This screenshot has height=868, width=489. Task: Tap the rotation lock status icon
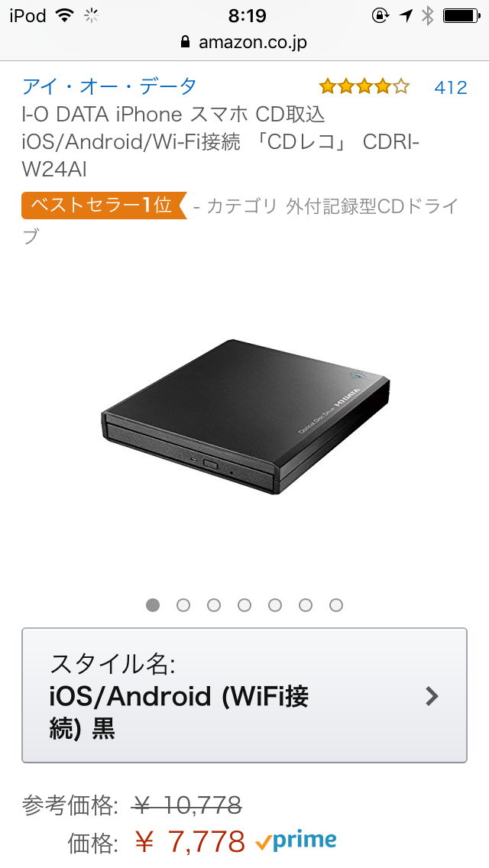pyautogui.click(x=380, y=15)
